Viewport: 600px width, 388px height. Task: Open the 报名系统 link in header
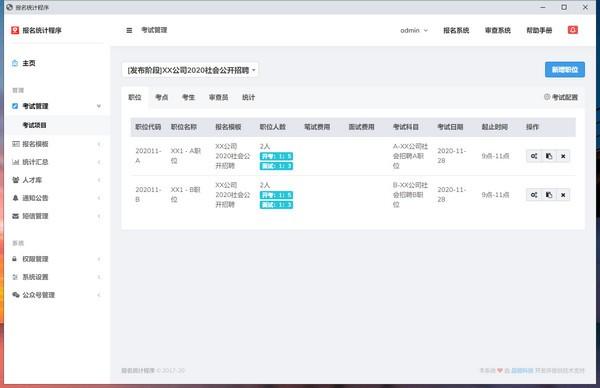[456, 30]
